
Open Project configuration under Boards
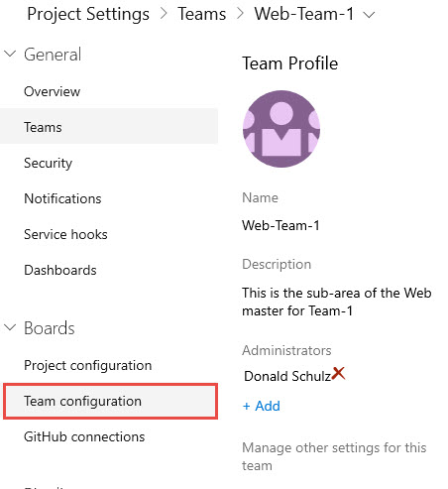(87, 365)
